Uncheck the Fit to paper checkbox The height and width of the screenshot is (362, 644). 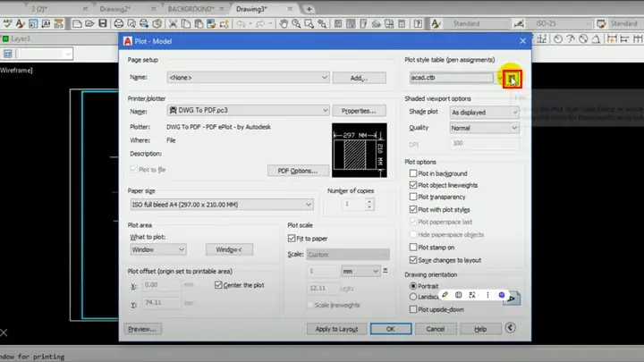[x=292, y=239]
